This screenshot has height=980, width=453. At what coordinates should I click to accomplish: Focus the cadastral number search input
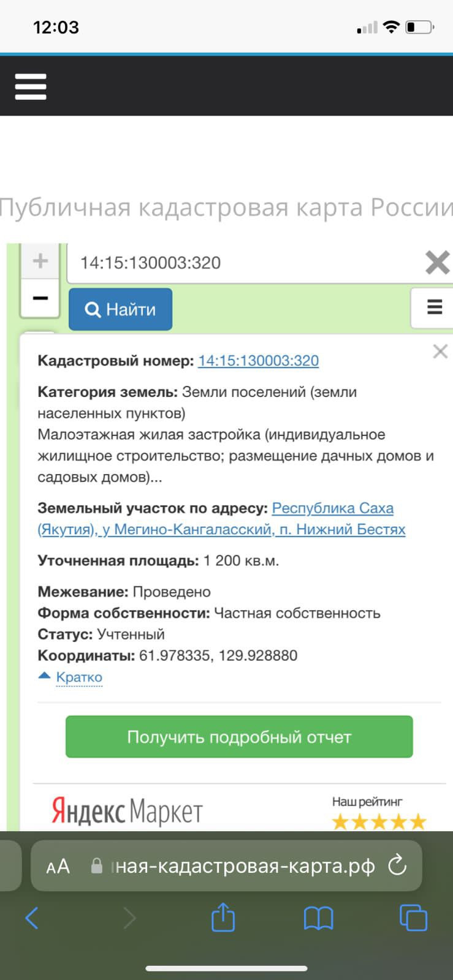[245, 263]
